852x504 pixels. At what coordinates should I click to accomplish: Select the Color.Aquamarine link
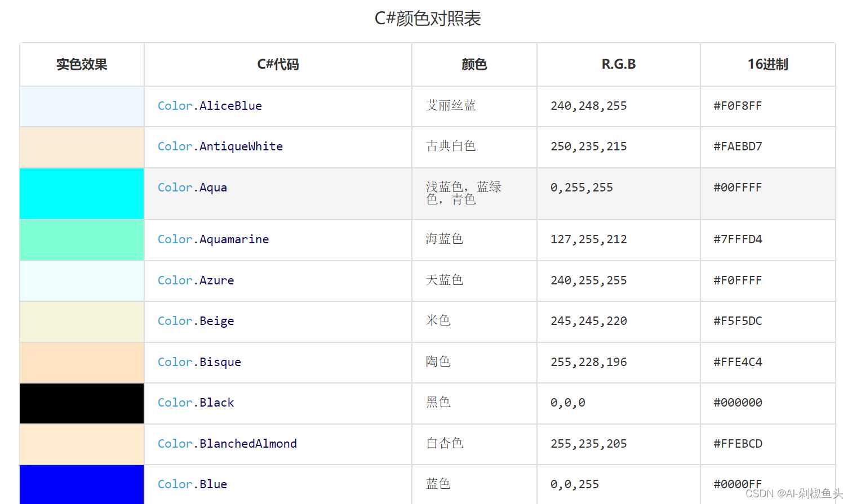point(213,239)
